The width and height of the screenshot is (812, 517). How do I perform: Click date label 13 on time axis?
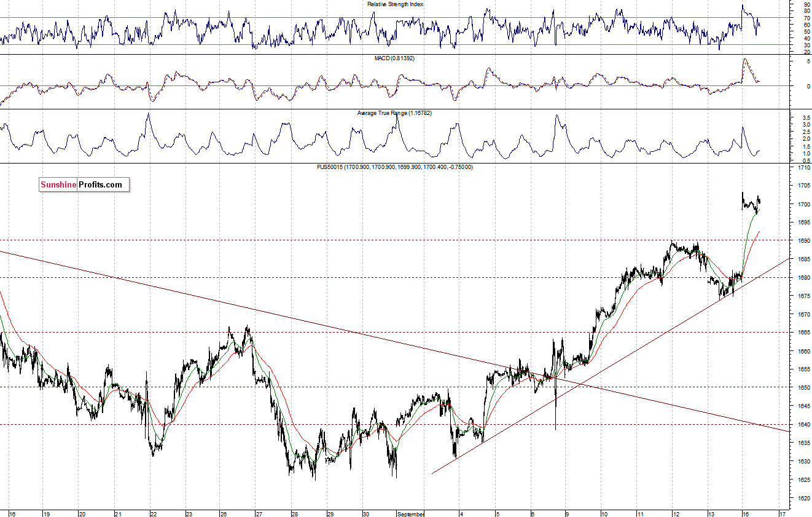click(711, 513)
